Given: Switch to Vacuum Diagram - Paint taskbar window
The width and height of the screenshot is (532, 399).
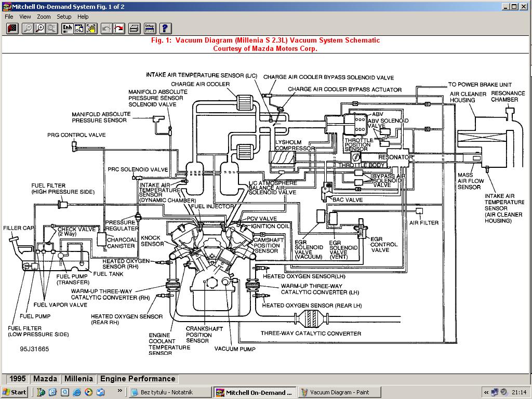Looking at the screenshot, I should click(339, 392).
